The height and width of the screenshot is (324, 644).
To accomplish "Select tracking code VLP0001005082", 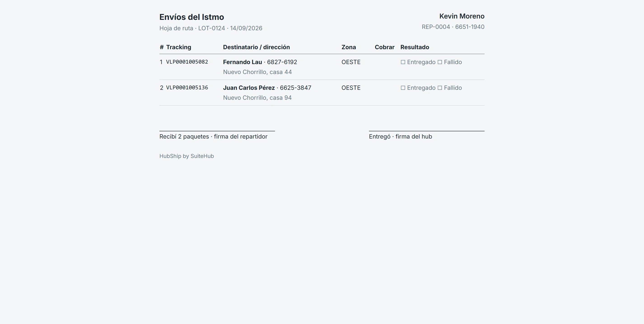I will [187, 62].
